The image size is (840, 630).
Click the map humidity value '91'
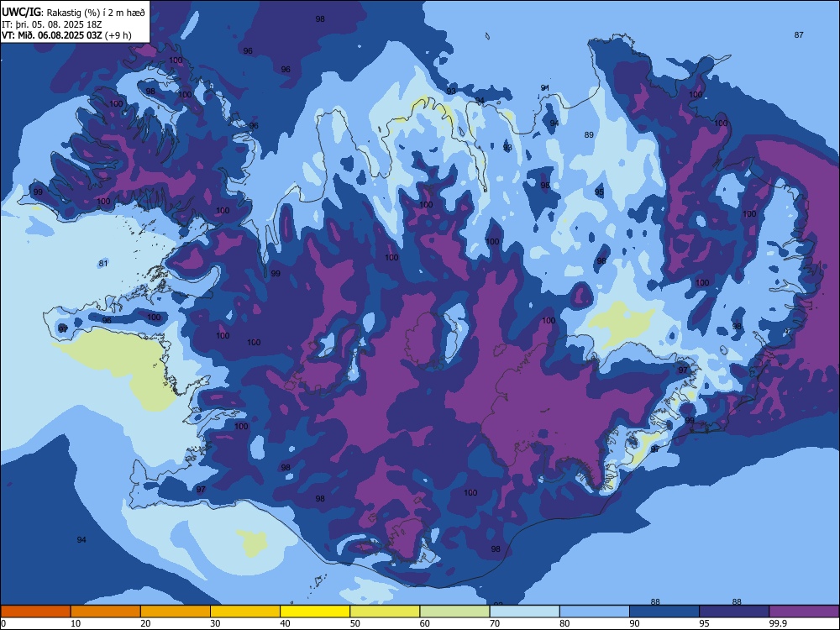pyautogui.click(x=545, y=88)
